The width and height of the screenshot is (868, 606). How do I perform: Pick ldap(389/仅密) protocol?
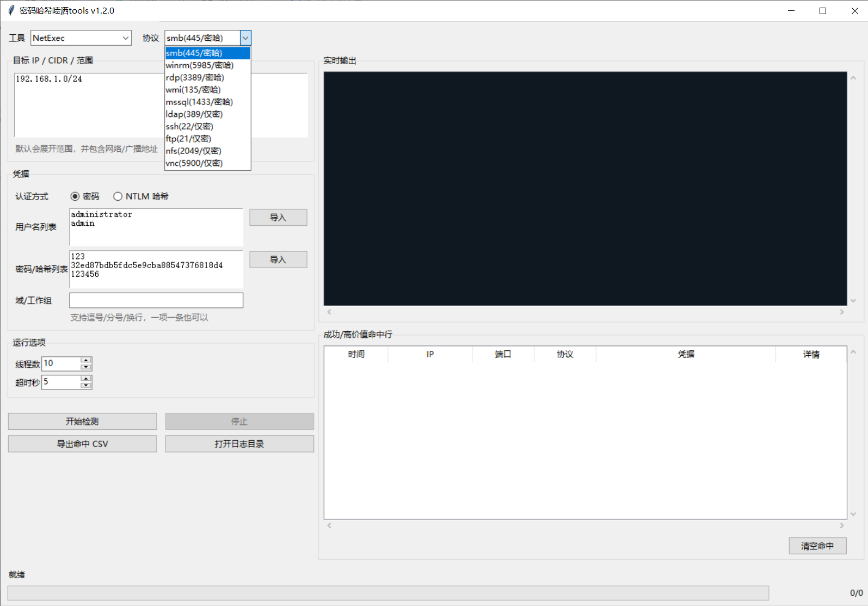tap(207, 114)
